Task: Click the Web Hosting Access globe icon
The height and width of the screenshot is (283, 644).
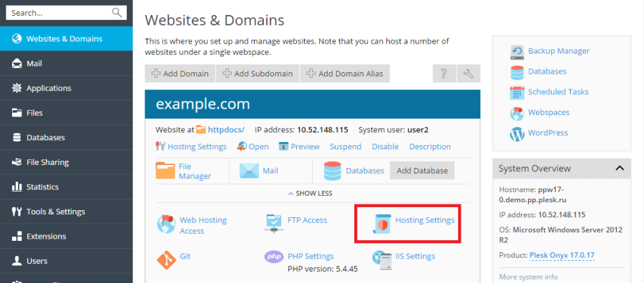Action: tap(166, 224)
